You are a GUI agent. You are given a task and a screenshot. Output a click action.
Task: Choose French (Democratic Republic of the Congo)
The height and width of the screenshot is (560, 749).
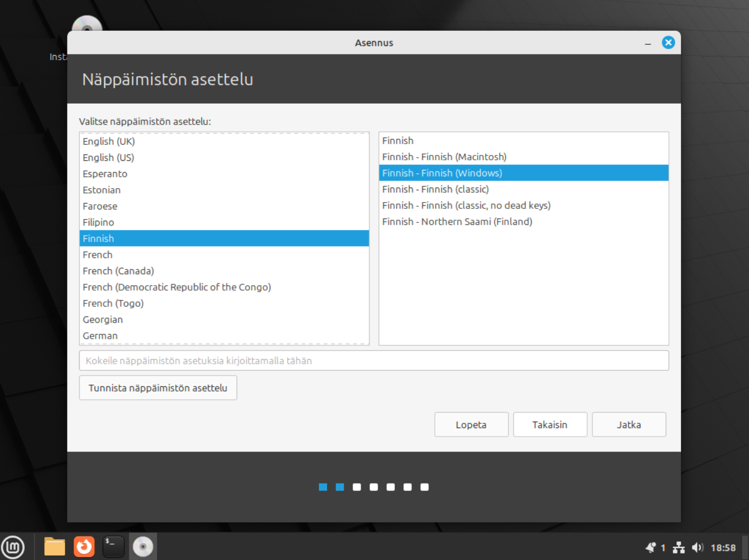tap(224, 287)
